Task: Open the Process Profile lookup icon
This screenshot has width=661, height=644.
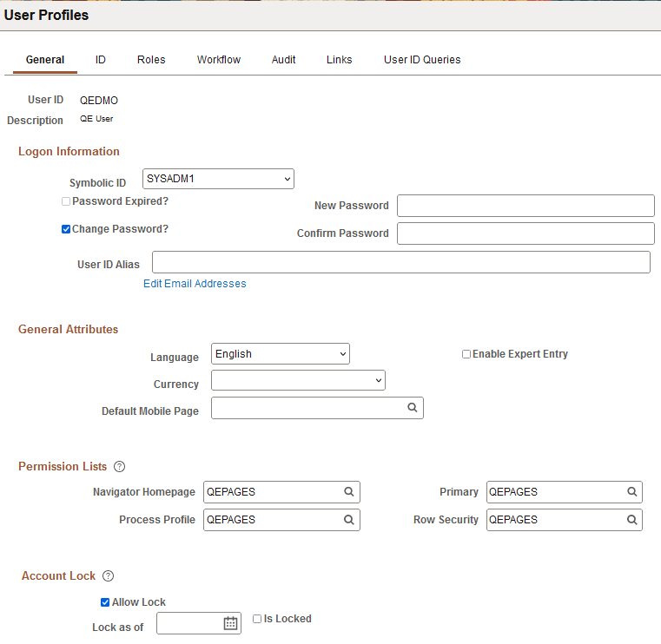Action: click(x=349, y=520)
